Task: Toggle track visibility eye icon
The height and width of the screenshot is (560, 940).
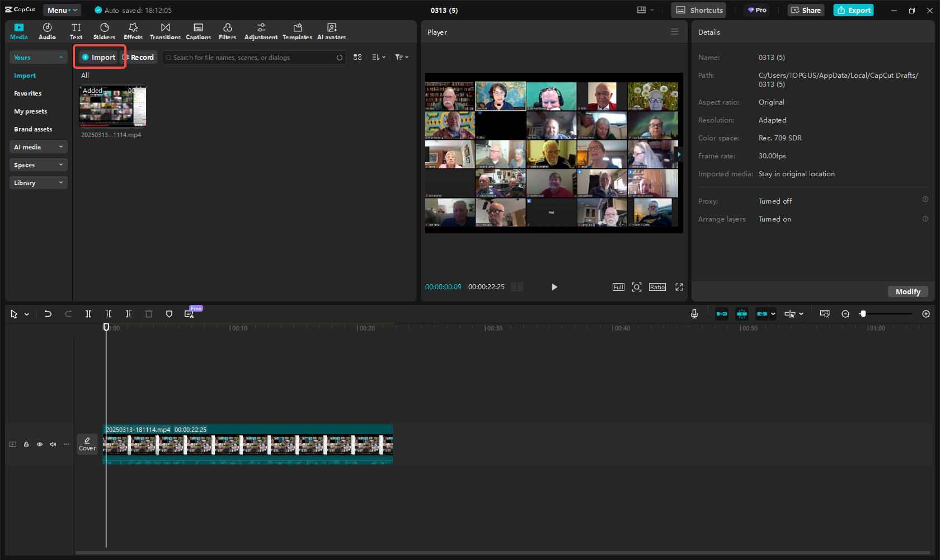Action: [x=40, y=444]
